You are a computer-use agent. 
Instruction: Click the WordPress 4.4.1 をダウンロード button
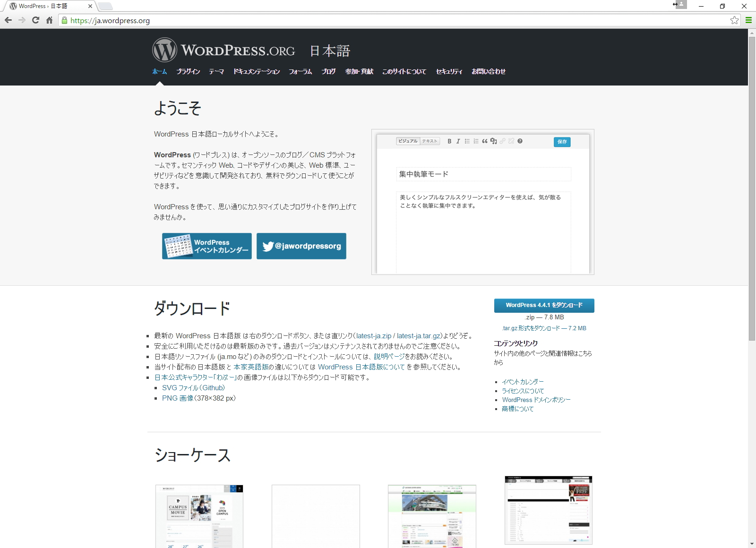click(x=544, y=306)
